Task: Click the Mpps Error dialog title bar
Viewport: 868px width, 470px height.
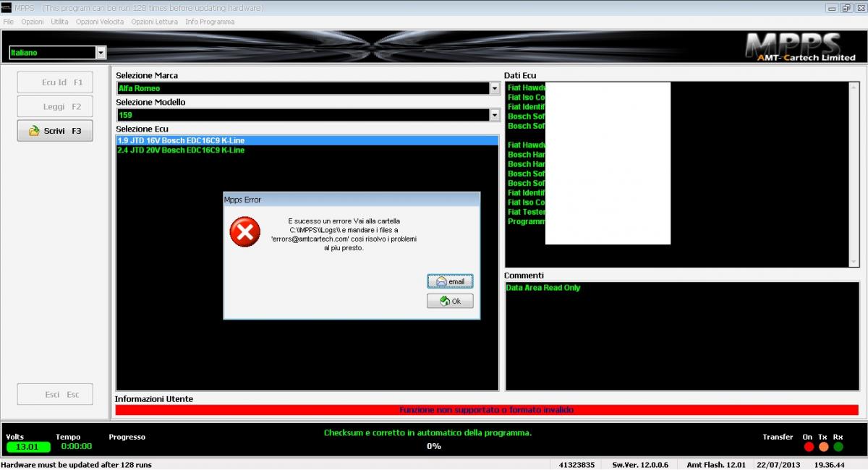Action: coord(352,200)
